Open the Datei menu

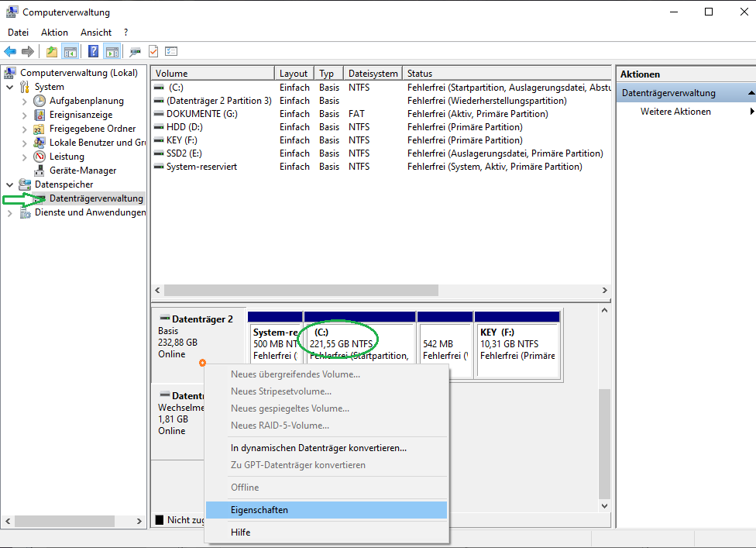(x=19, y=33)
